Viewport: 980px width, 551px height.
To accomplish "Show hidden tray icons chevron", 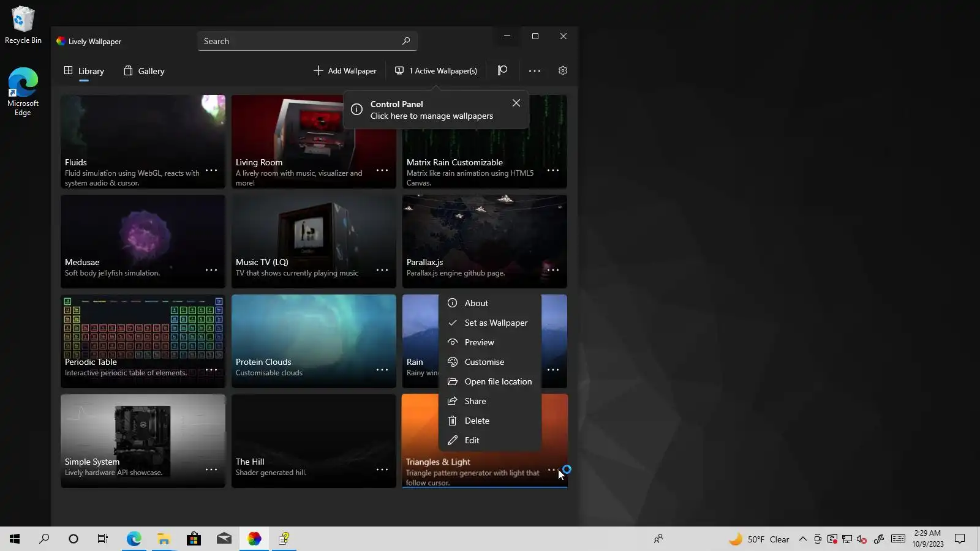I will click(x=802, y=539).
